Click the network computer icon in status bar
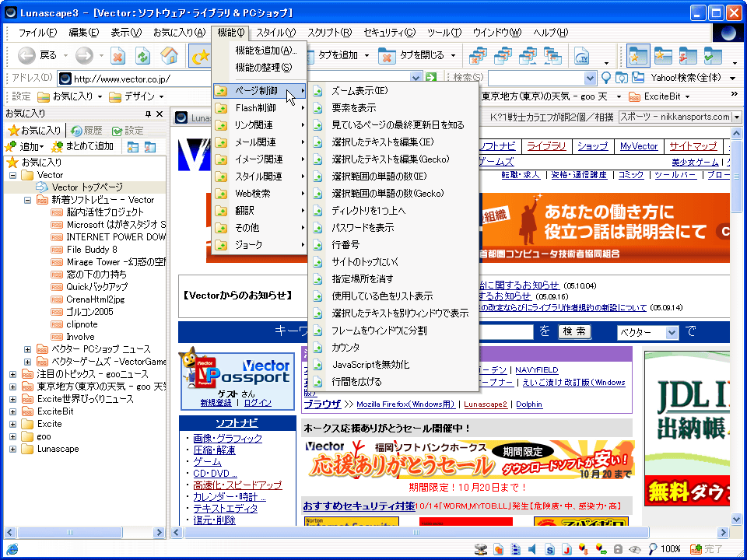 [x=480, y=549]
